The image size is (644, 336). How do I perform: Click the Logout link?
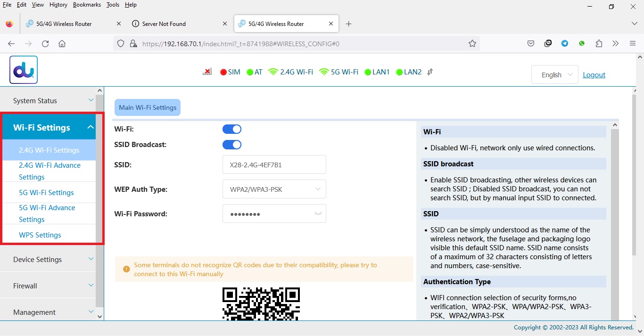tap(594, 75)
